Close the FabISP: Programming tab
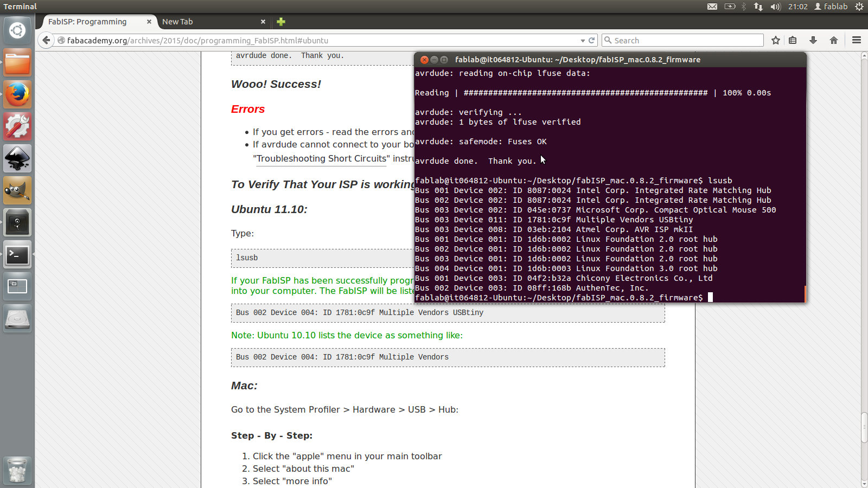868x488 pixels. coord(149,22)
